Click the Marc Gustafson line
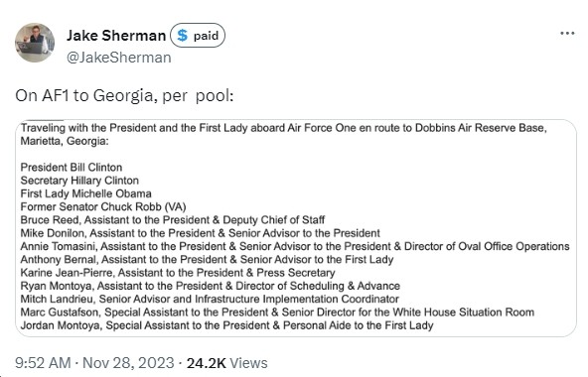Viewport: 588px width, 377px height. [277, 312]
